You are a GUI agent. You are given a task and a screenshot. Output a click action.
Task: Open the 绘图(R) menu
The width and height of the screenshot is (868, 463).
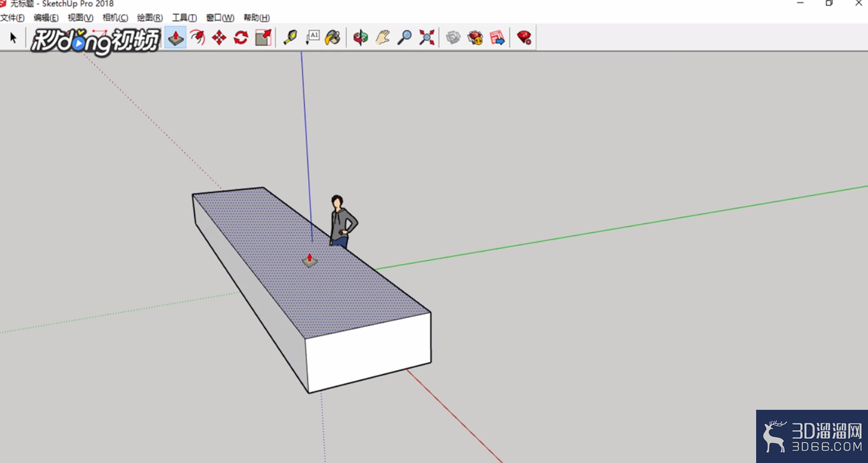150,18
